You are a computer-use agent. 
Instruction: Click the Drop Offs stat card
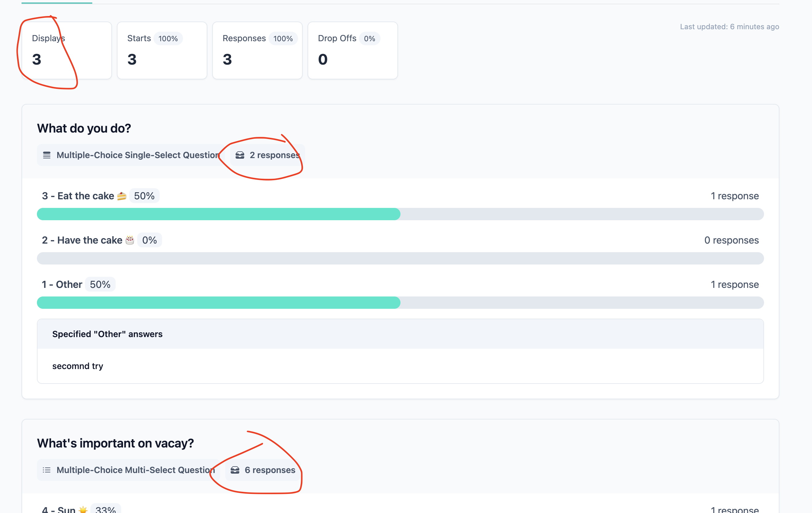tap(352, 50)
